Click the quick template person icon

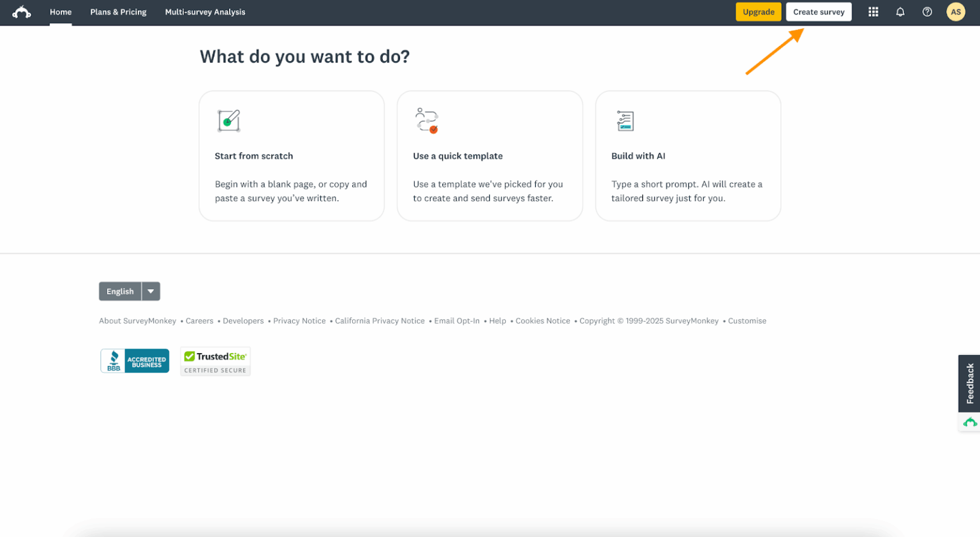(x=427, y=120)
